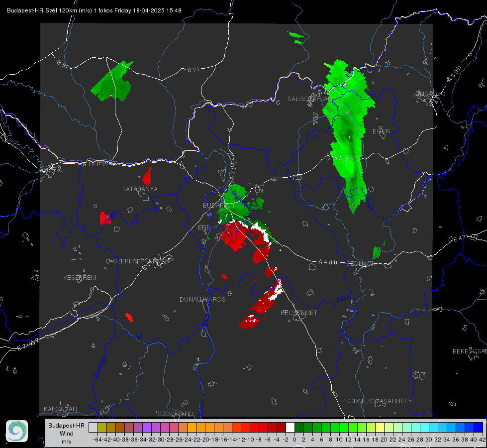The width and height of the screenshot is (487, 448).
Task: Click the small green echo above Szolnok
Action: (377, 252)
